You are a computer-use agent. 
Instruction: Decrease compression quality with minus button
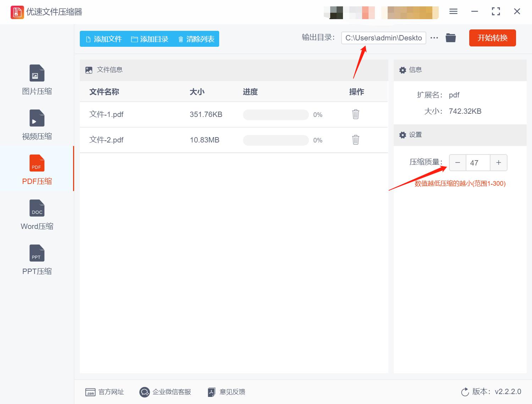pyautogui.click(x=458, y=162)
